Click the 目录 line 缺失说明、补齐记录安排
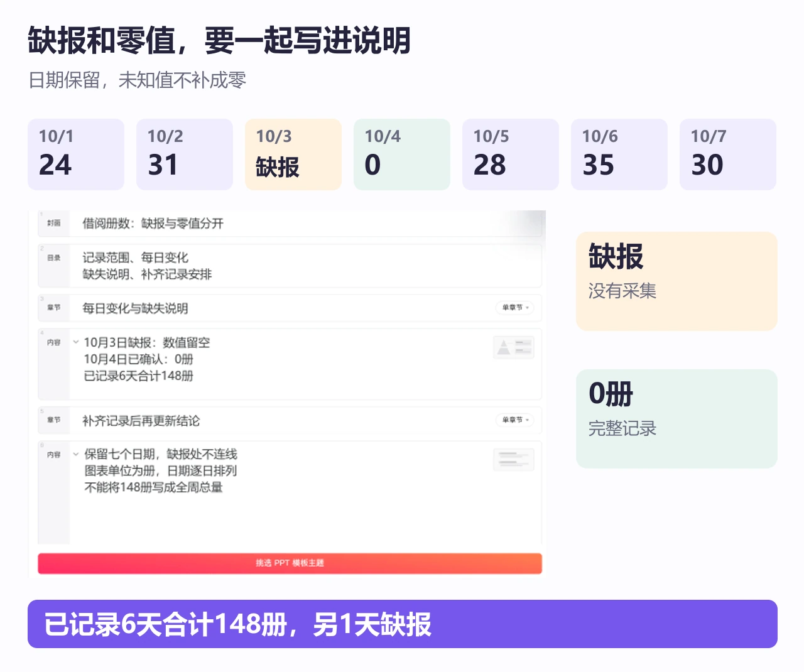This screenshot has height=672, width=804. [x=147, y=274]
